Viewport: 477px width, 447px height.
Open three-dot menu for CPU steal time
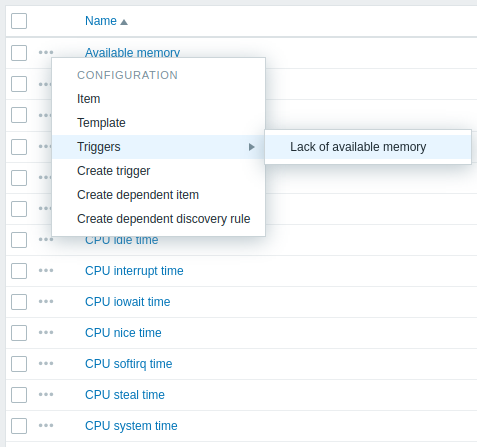point(46,394)
